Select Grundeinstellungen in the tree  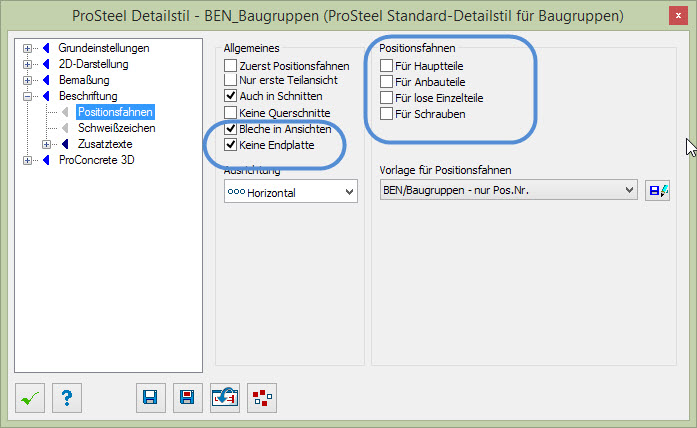click(104, 48)
